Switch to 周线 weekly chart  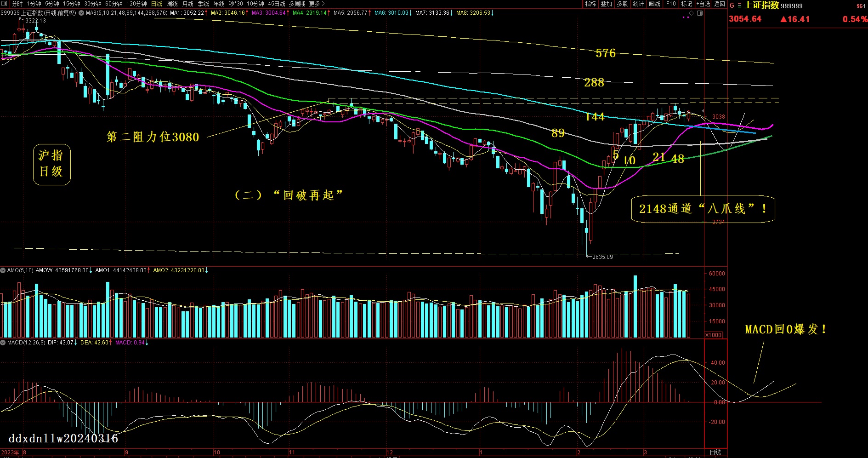pos(172,4)
